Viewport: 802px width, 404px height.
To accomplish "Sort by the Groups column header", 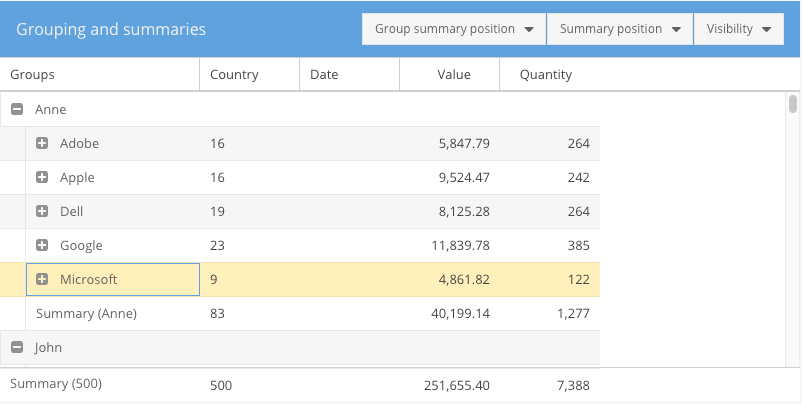I will tap(100, 75).
